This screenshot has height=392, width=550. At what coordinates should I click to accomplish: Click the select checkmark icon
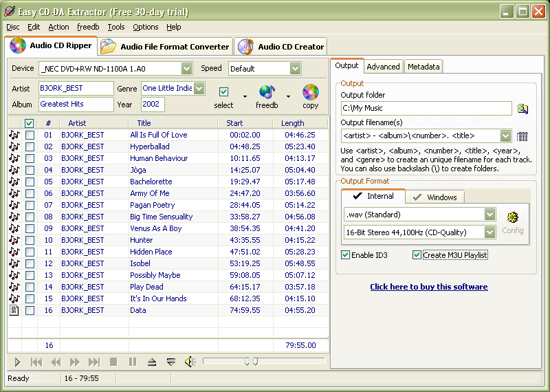223,92
